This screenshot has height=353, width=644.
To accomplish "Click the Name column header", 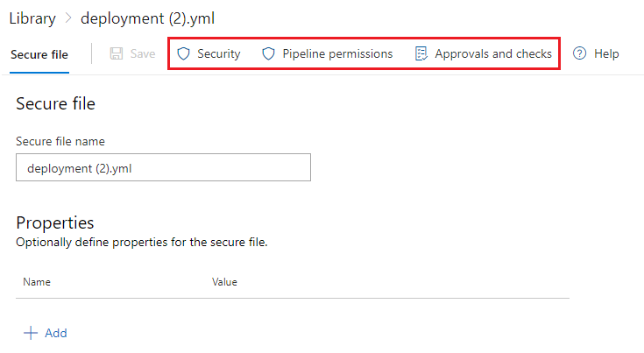I will (x=37, y=283).
